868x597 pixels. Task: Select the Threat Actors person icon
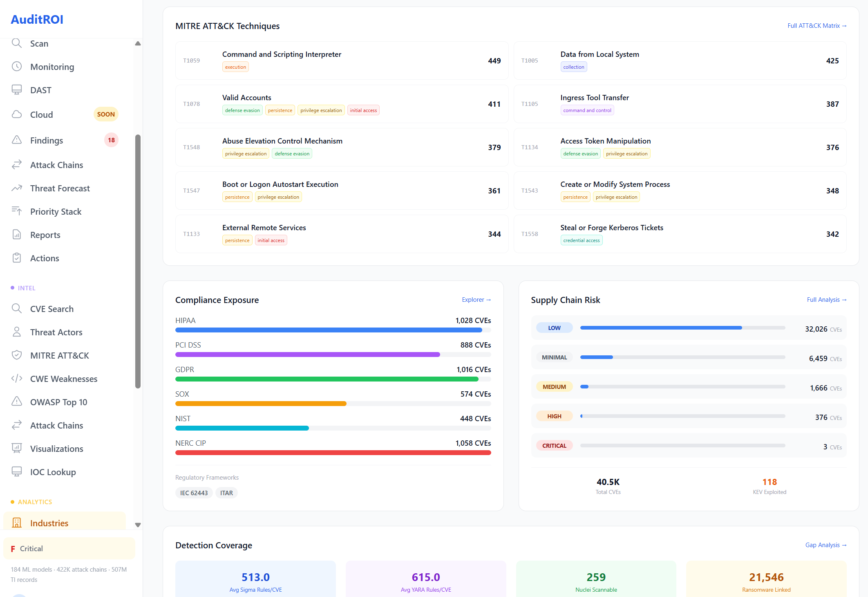pos(17,332)
